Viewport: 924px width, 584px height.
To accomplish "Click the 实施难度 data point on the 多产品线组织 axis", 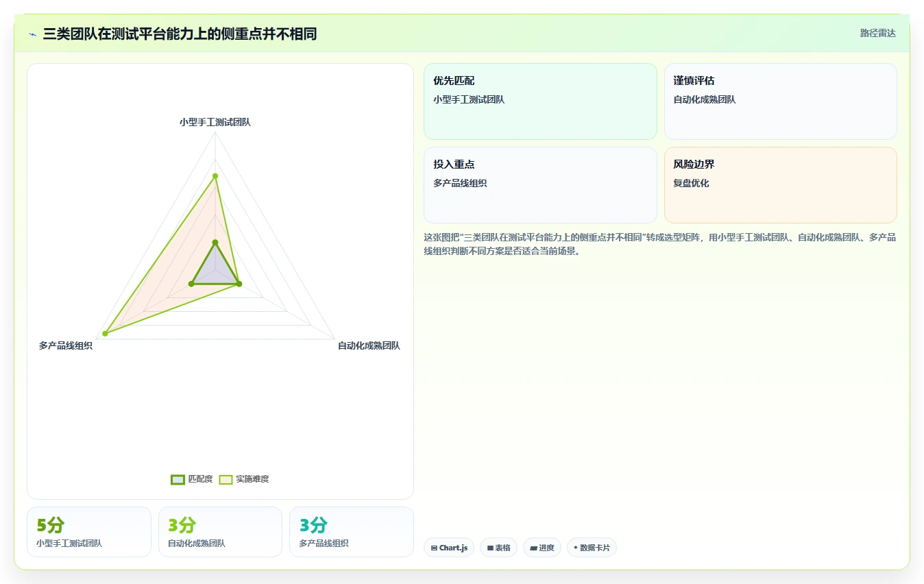I will (105, 334).
